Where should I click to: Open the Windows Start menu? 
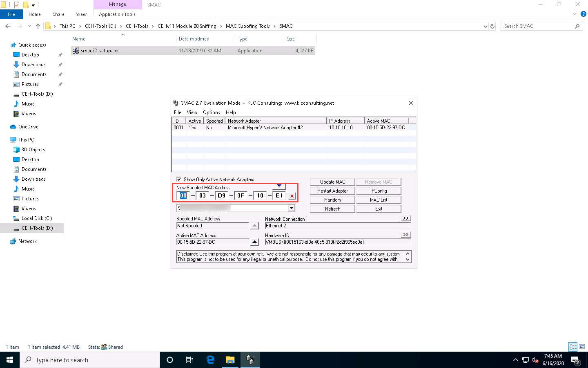pos(10,360)
